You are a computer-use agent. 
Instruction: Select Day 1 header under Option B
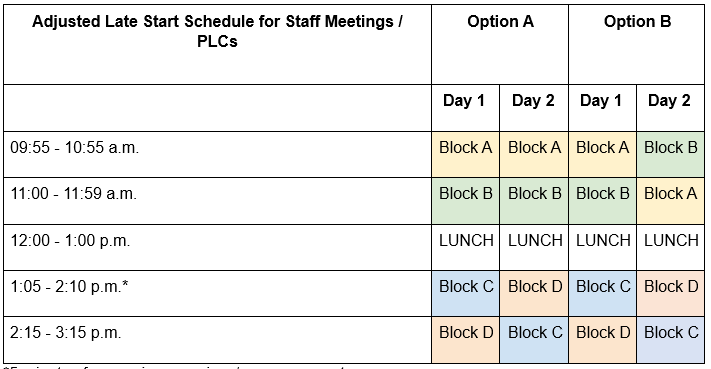(602, 108)
